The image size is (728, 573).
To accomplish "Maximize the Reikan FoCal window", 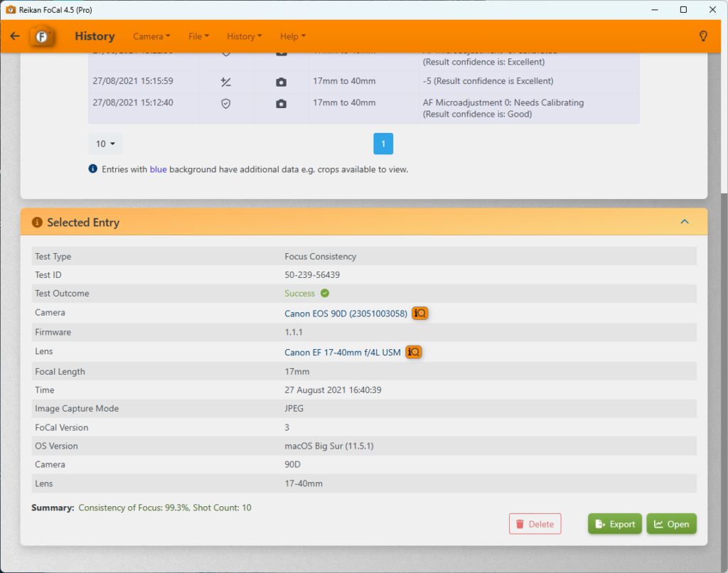I will (683, 10).
